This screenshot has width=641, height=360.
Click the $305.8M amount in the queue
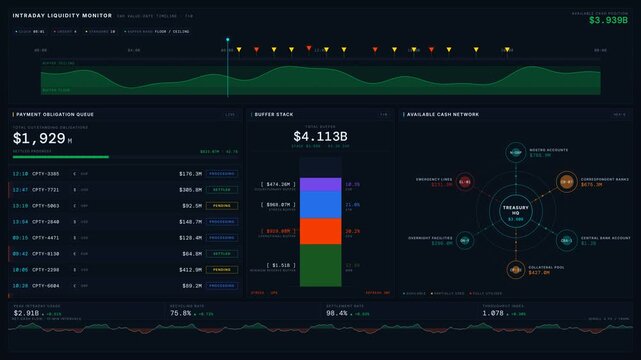[x=191, y=190]
